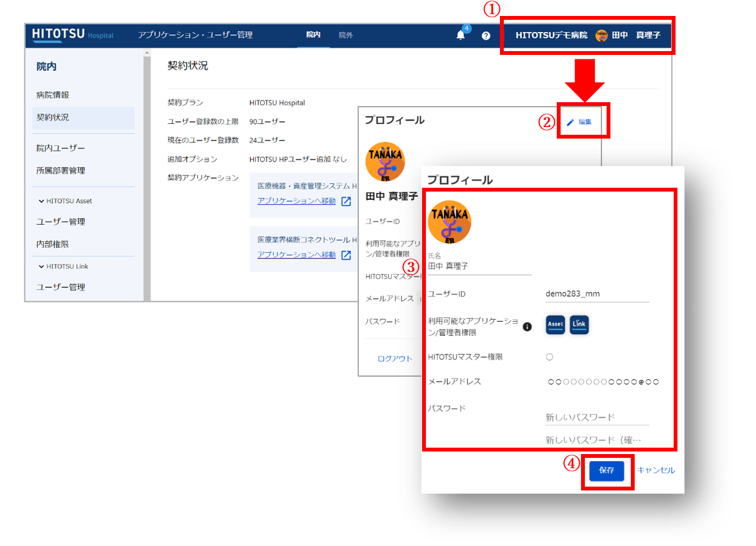The image size is (756, 546).
Task: Click the Asset application badge icon
Action: 556,324
